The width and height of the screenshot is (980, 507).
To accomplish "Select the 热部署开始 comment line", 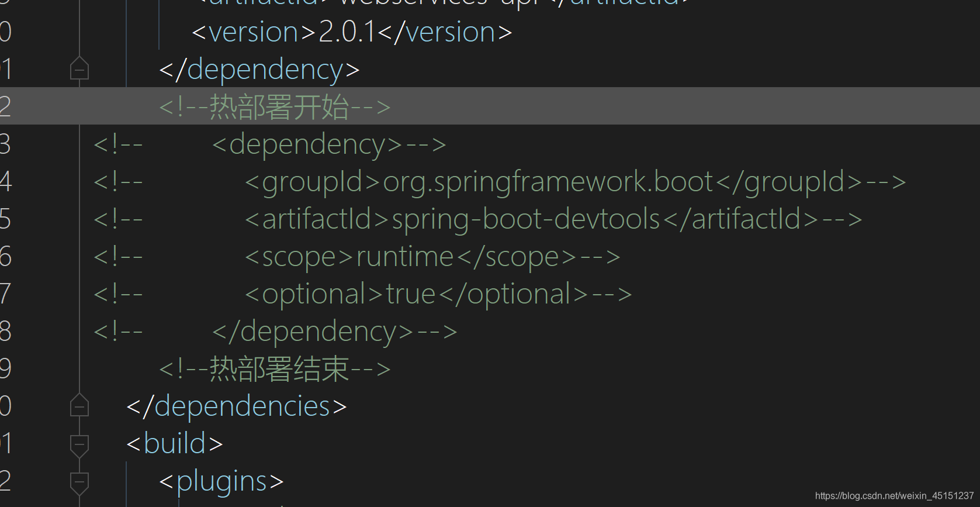I will (x=275, y=107).
